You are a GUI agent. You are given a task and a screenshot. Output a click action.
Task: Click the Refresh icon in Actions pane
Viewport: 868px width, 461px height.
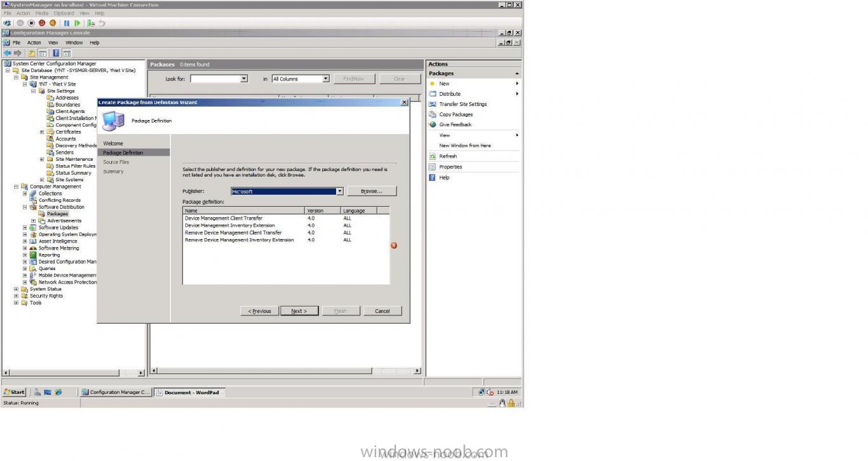click(433, 156)
